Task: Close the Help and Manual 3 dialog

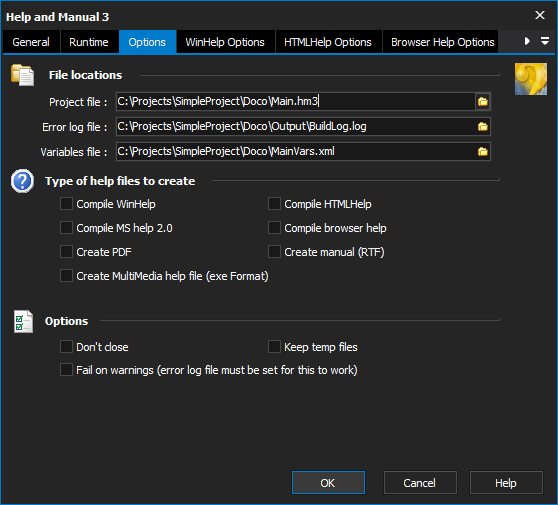Action: point(540,15)
